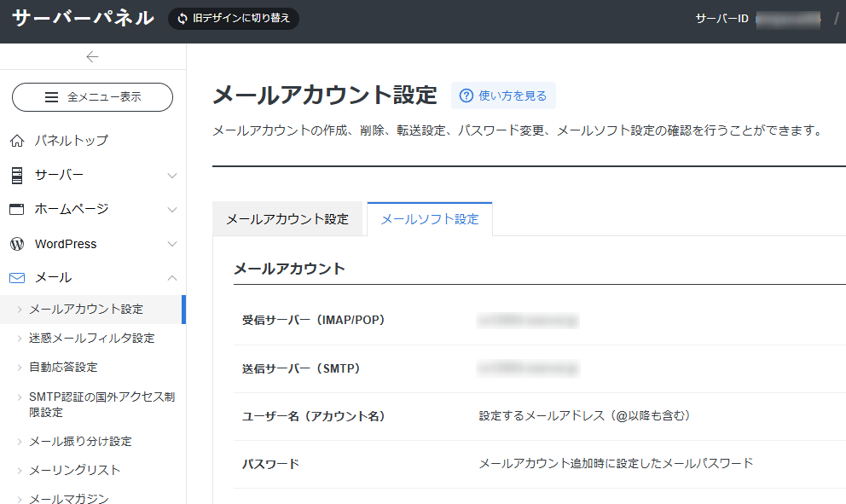Screen dimensions: 846x504
Task: Click the server icon beside サーバー
Action: pos(17,175)
